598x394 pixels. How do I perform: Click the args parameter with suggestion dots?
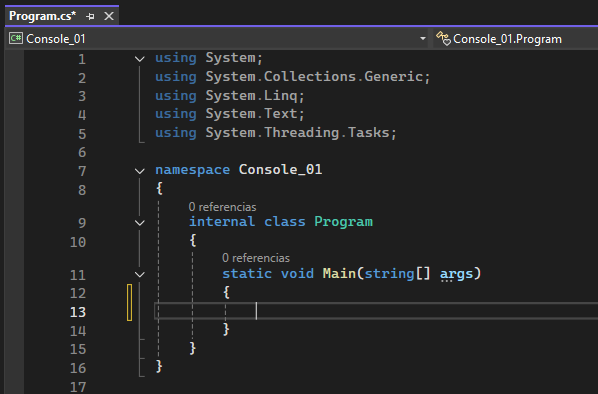tap(456, 274)
